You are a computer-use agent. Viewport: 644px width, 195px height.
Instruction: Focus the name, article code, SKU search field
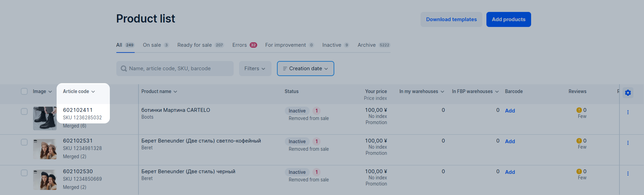[x=175, y=69]
